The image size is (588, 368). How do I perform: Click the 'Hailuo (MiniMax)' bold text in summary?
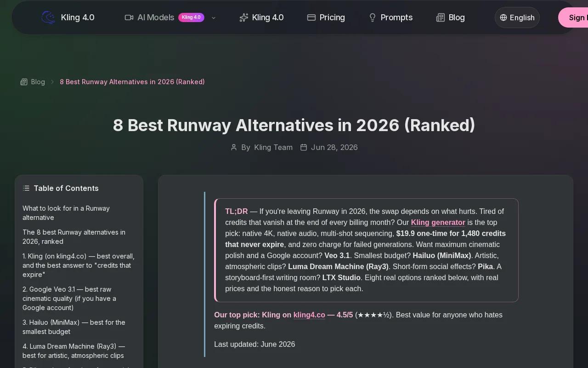tap(442, 256)
